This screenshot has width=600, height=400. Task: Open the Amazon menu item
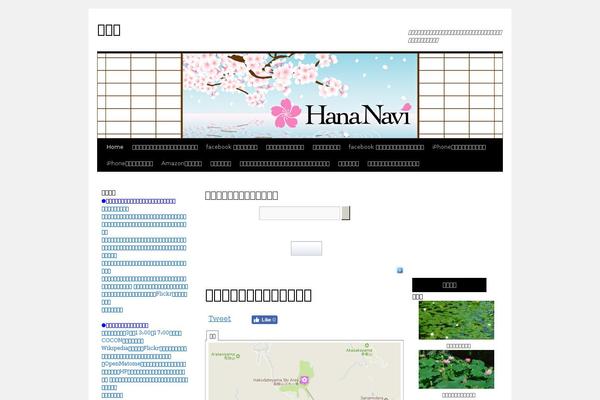pyautogui.click(x=181, y=163)
